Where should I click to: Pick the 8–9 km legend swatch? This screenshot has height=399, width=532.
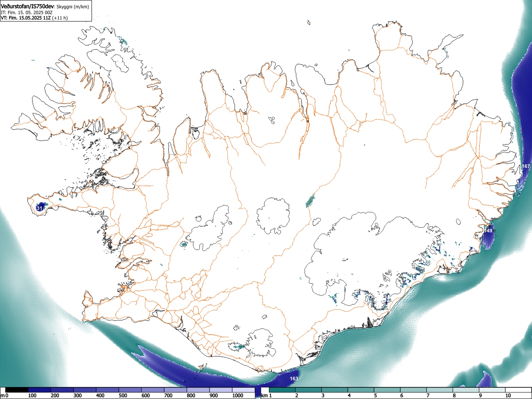[465, 389]
